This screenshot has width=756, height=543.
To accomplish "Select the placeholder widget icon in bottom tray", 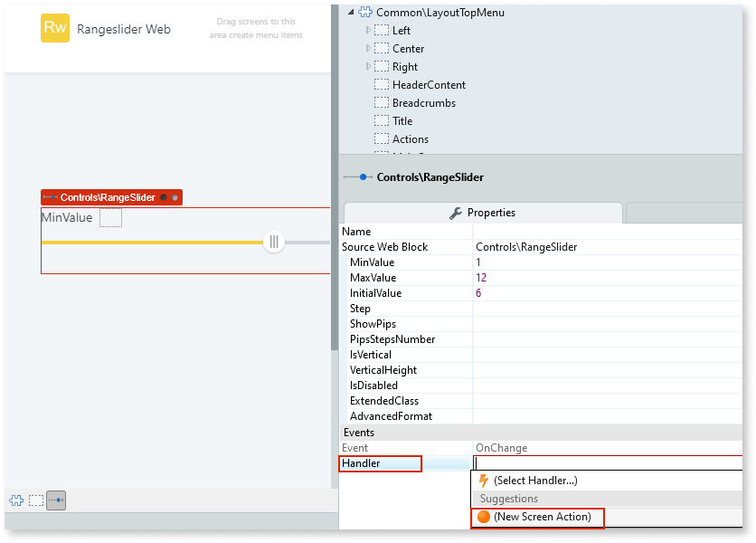I will point(33,500).
